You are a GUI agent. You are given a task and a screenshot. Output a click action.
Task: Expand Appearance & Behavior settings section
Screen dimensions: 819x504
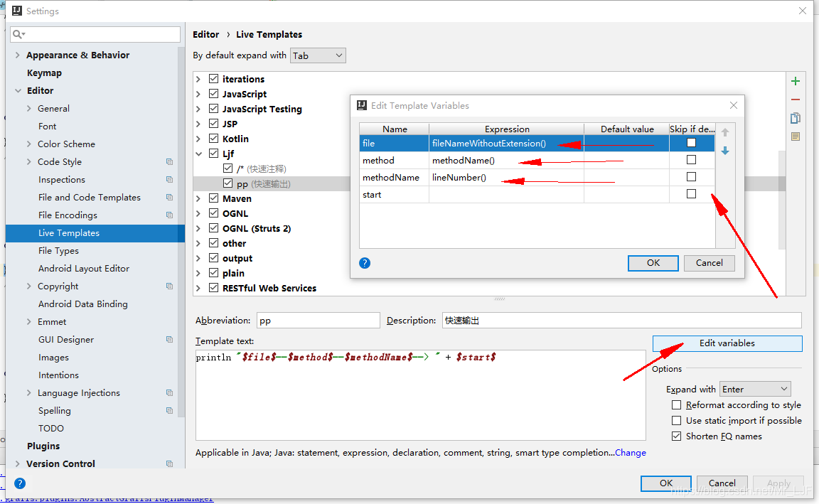point(18,55)
